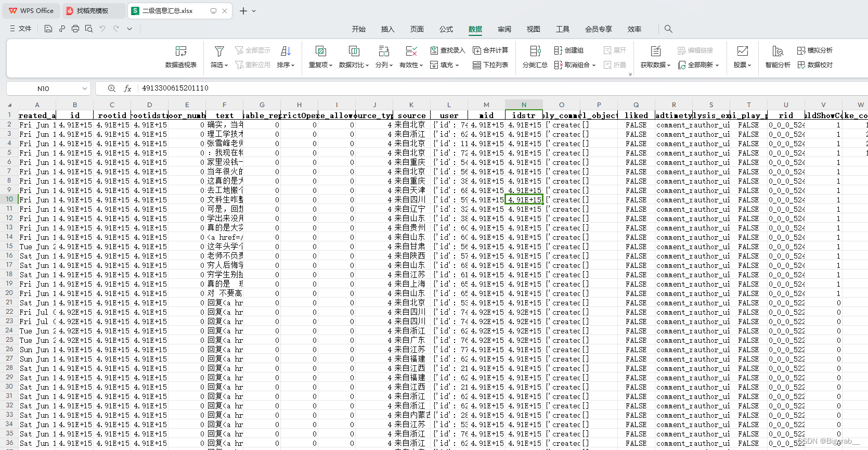Switch to the 审阅 ribbon tab
Image resolution: width=868 pixels, height=450 pixels.
click(504, 29)
